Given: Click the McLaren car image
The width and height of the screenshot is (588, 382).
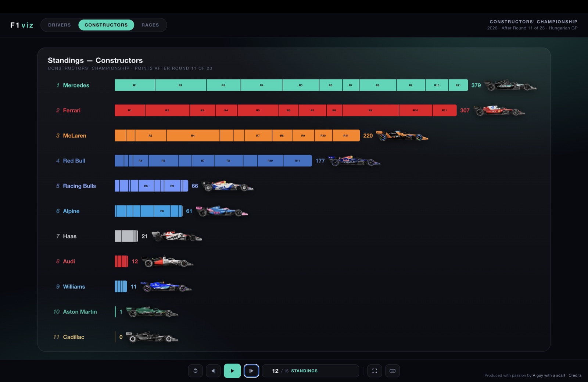Looking at the screenshot, I should coord(402,136).
